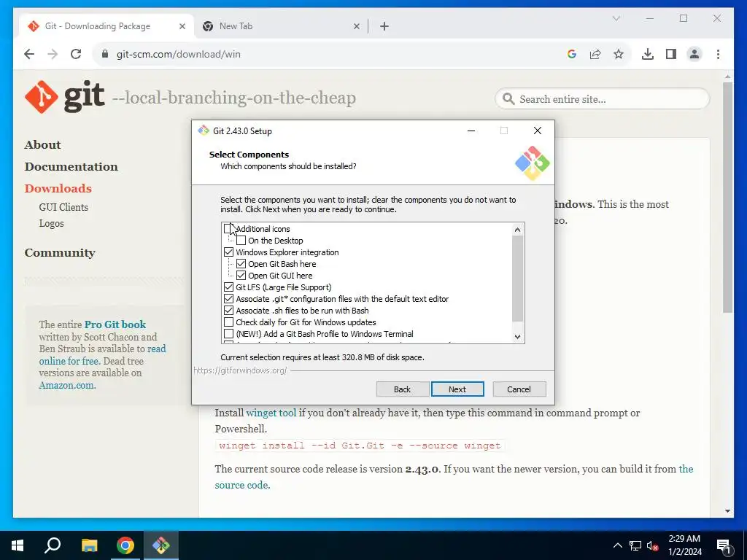Open the Chrome profile avatar
Viewport: 747px width, 560px height.
click(x=694, y=54)
